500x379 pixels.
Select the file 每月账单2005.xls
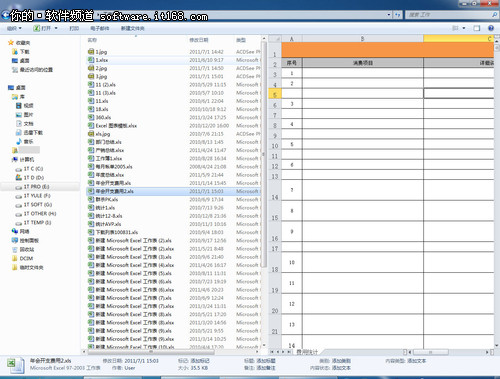click(110, 167)
